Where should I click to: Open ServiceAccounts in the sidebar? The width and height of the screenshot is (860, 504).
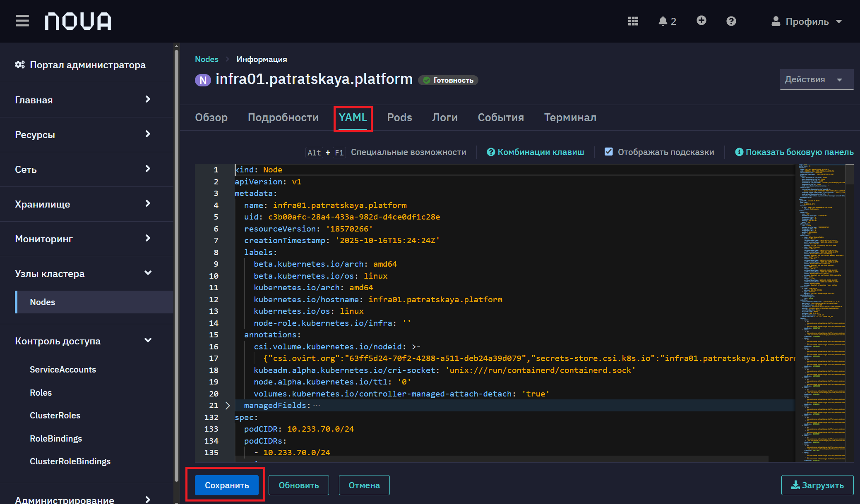click(63, 370)
